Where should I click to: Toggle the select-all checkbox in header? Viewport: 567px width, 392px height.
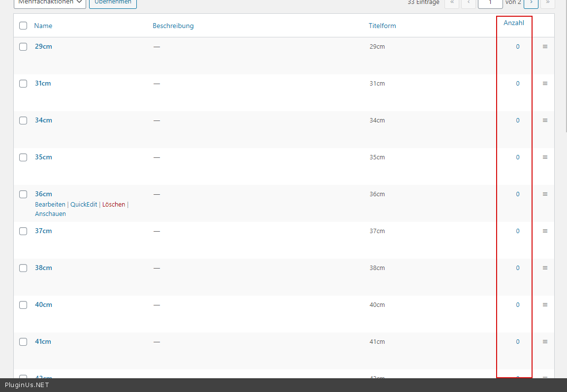(23, 26)
